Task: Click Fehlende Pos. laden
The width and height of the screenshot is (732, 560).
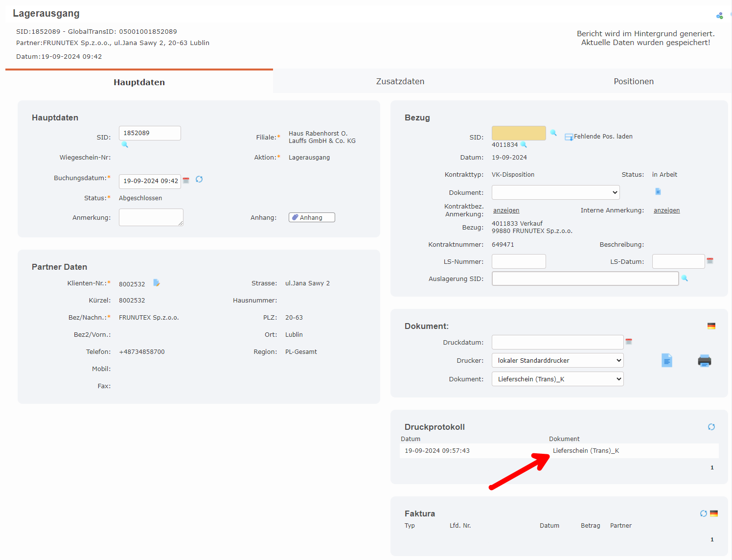Action: [x=602, y=137]
